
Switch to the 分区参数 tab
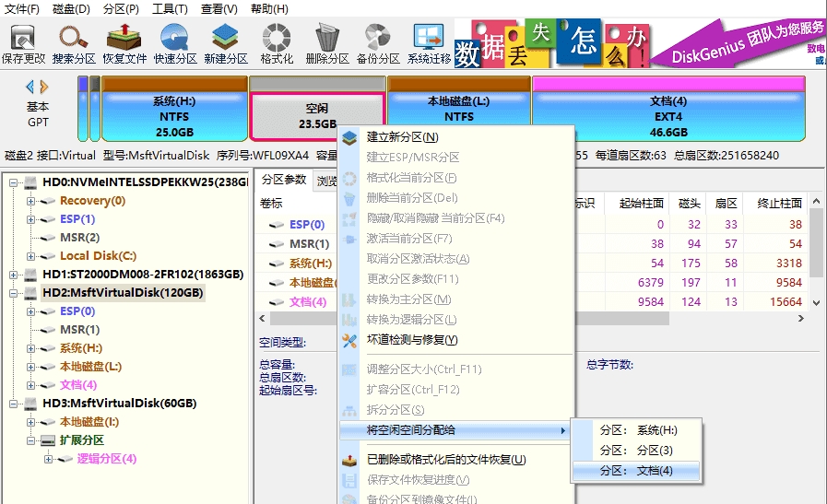pyautogui.click(x=283, y=180)
